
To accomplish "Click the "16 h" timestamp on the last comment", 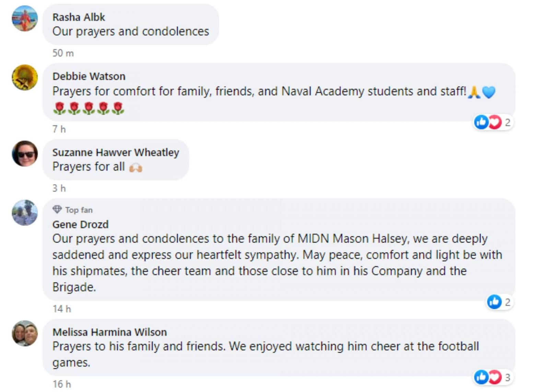I will tap(62, 384).
